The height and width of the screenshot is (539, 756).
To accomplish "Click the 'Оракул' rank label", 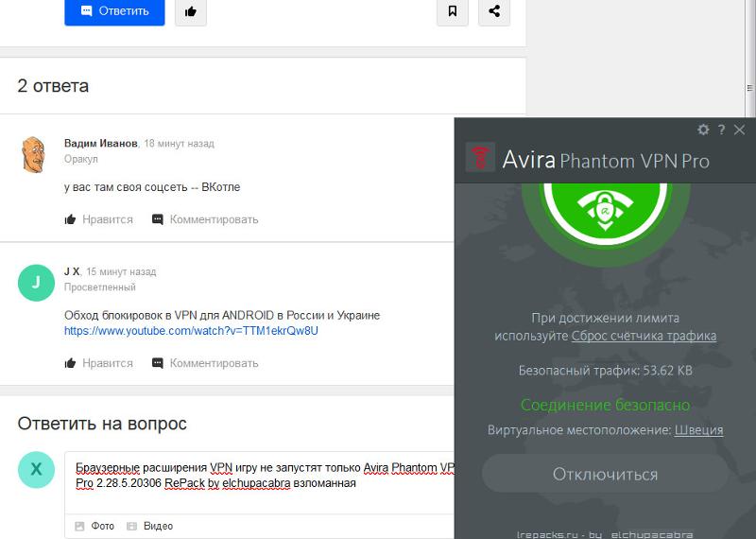I will click(81, 159).
